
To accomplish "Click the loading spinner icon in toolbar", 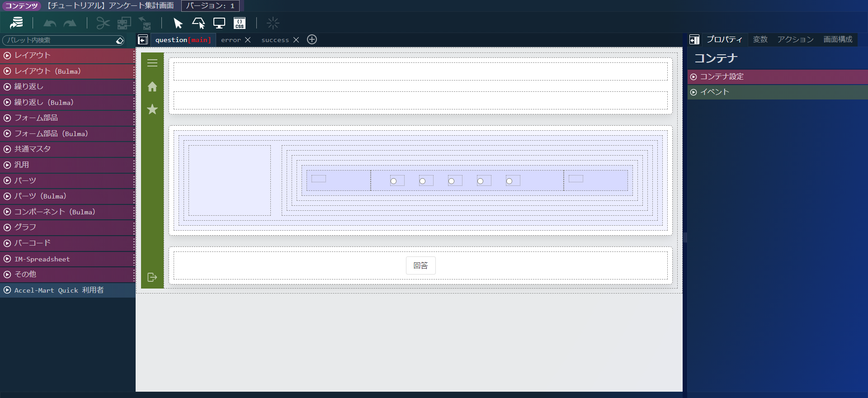I will tap(273, 23).
